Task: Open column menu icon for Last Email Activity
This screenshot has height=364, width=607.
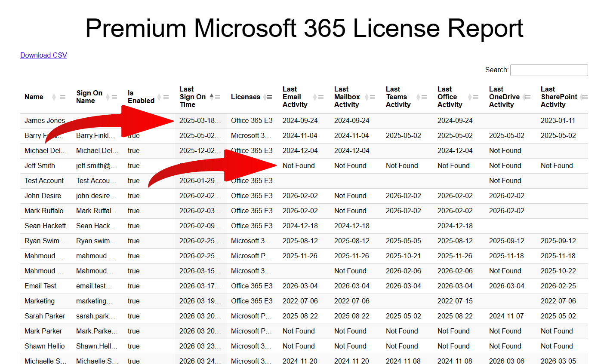Action: [321, 97]
